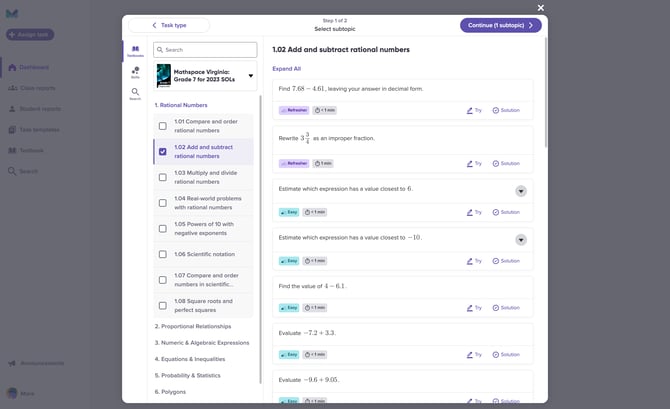Click the question list vertical scrollbar
This screenshot has height=409, width=670.
(x=546, y=92)
